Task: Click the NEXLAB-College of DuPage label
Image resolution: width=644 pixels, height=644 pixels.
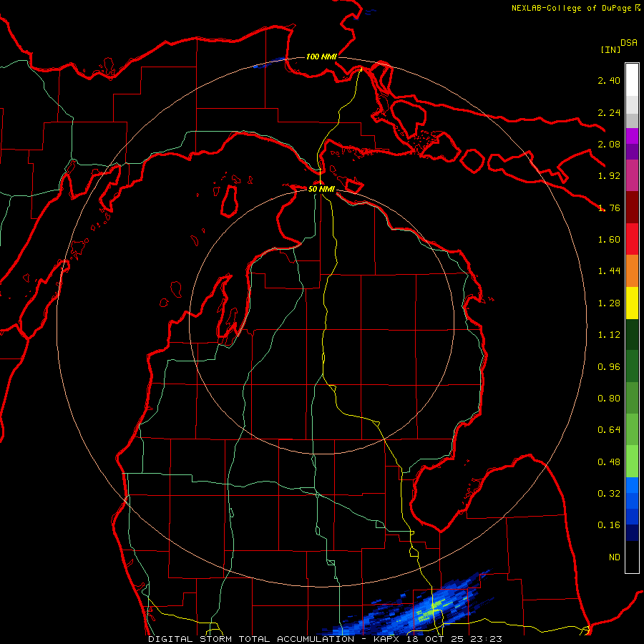Action: (571, 8)
